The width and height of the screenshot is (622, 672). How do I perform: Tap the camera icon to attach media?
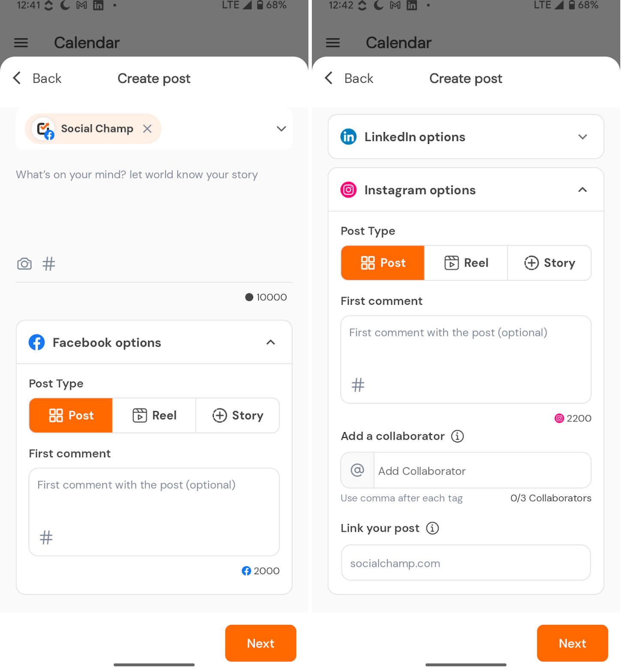click(x=24, y=264)
